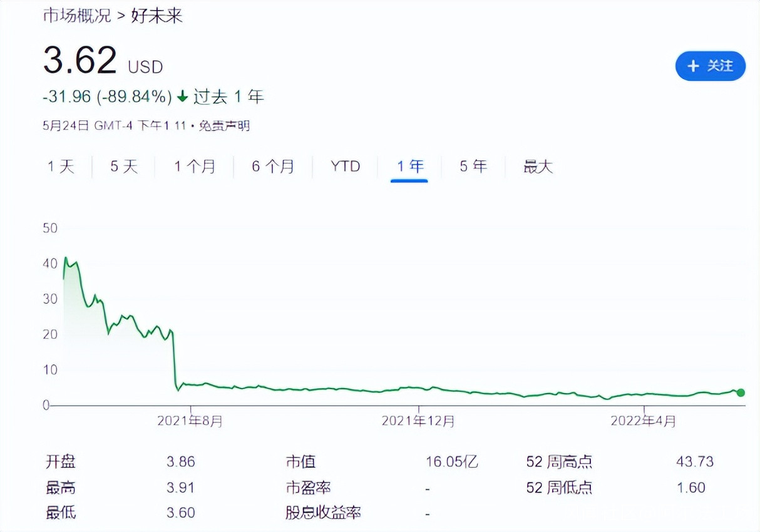Click the 市值 value 16.05亿
760x532 pixels.
452,463
